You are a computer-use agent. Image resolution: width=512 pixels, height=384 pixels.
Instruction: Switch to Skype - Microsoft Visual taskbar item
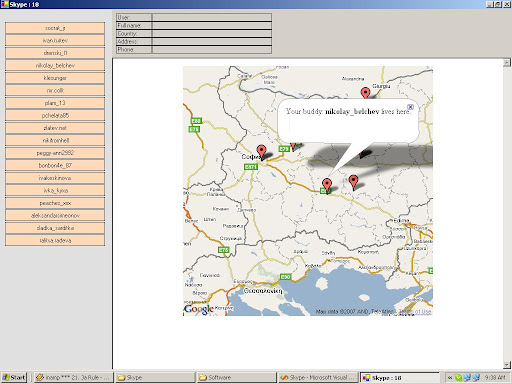click(x=318, y=377)
